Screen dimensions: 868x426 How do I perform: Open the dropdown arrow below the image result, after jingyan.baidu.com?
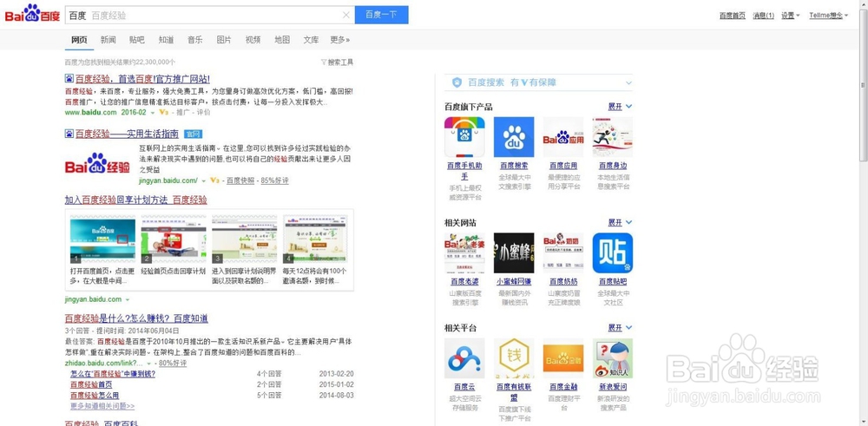click(x=128, y=300)
